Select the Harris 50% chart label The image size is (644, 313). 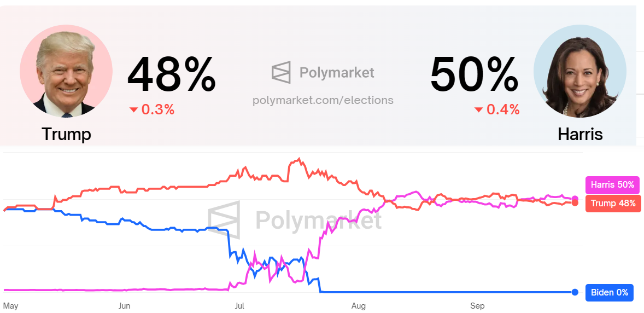point(612,185)
